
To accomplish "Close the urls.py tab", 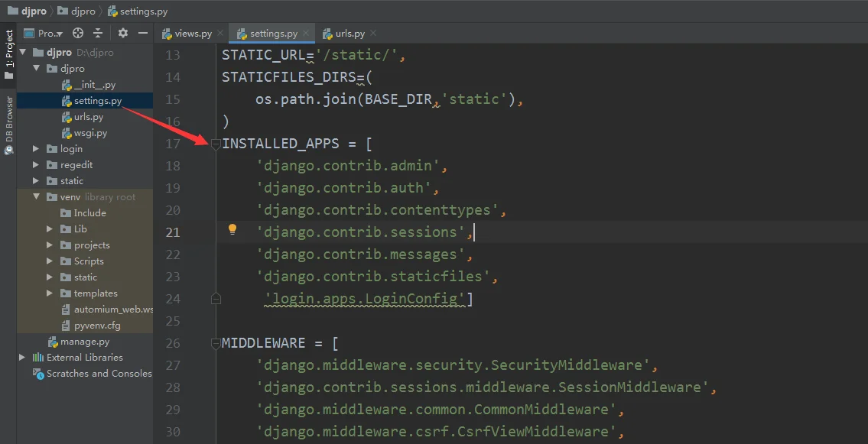I will pyautogui.click(x=373, y=34).
